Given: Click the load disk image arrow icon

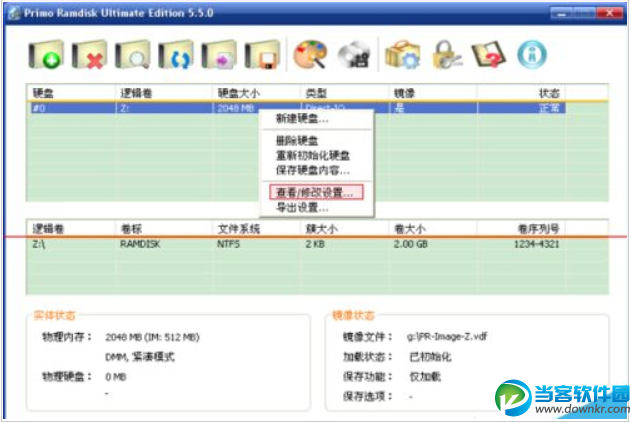Looking at the screenshot, I should [x=219, y=54].
